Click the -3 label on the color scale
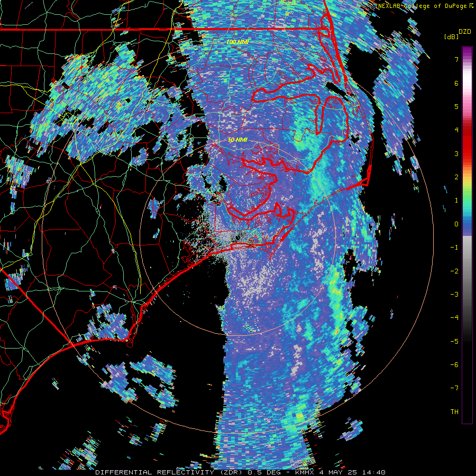This screenshot has height=476, width=476. click(454, 295)
